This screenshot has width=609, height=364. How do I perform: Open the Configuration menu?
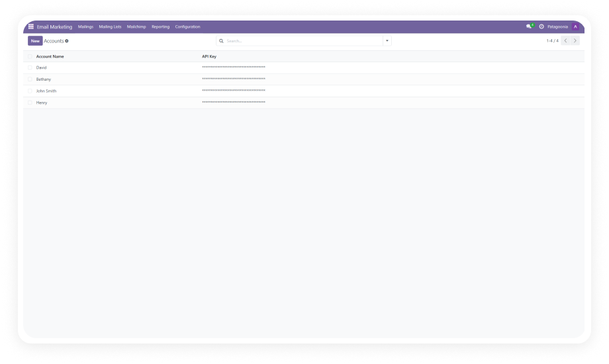pyautogui.click(x=187, y=27)
